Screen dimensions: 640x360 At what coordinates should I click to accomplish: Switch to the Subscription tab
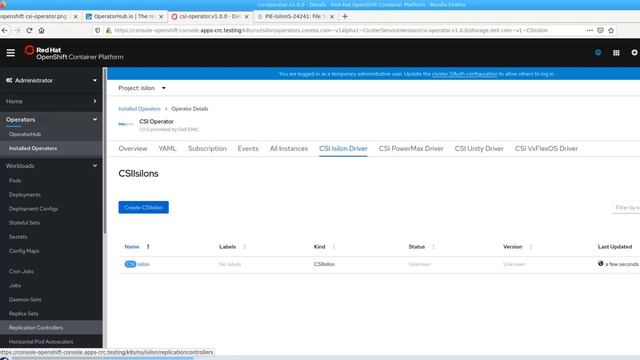(207, 149)
